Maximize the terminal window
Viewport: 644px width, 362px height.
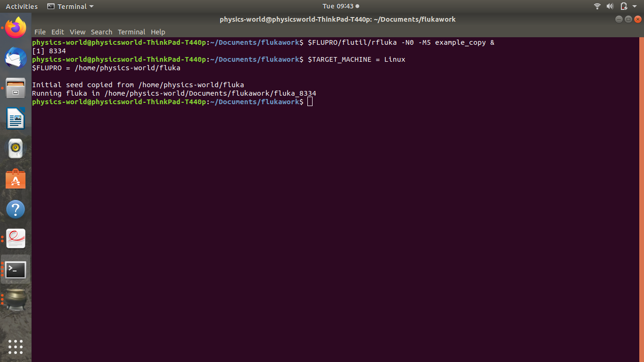tap(628, 19)
